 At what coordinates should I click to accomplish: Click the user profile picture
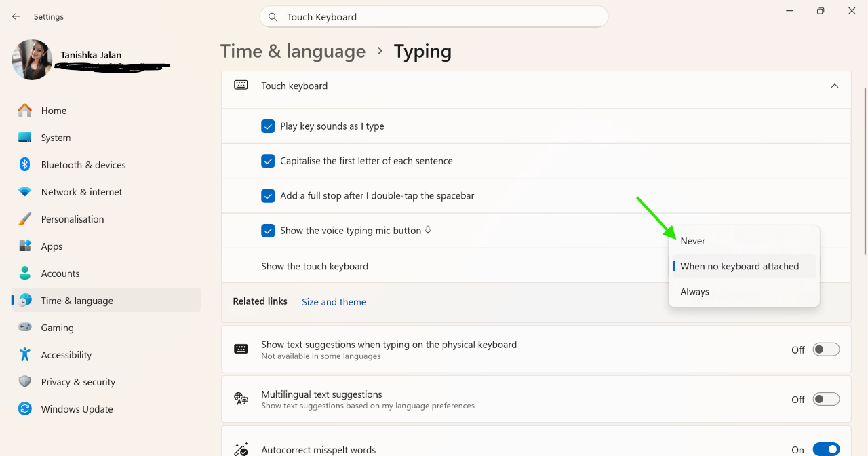coord(32,60)
